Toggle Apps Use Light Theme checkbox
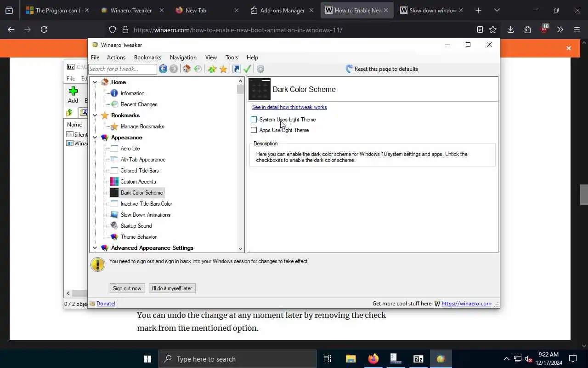This screenshot has height=368, width=588. coord(254,130)
